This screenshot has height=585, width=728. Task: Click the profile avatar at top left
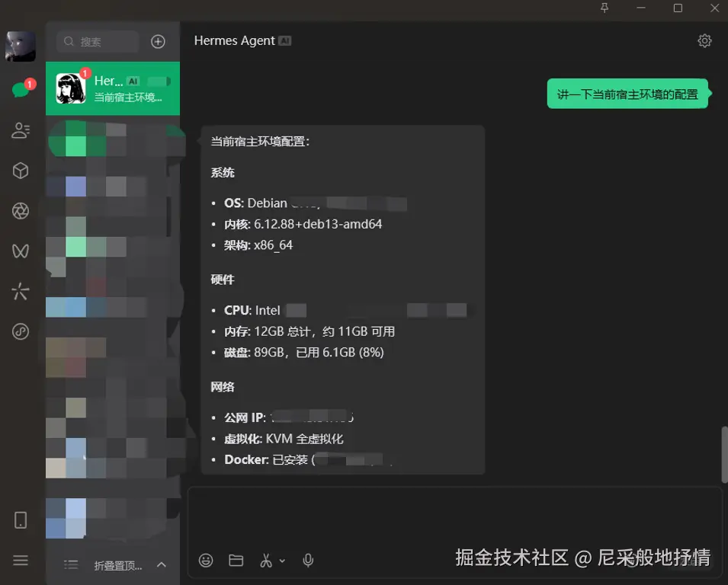click(x=21, y=46)
